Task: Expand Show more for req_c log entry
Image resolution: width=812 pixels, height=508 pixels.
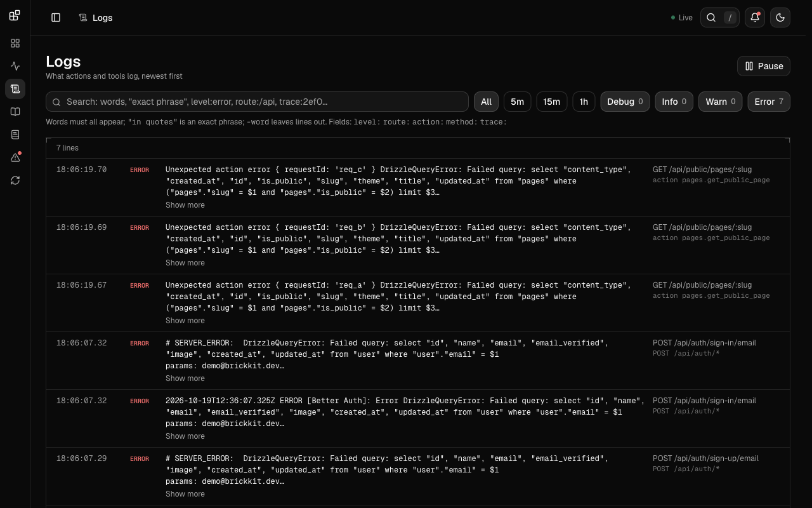Action: (x=185, y=205)
